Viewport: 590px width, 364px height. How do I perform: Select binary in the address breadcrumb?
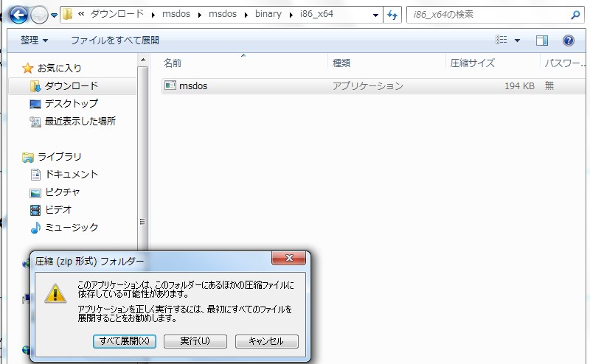(x=268, y=14)
